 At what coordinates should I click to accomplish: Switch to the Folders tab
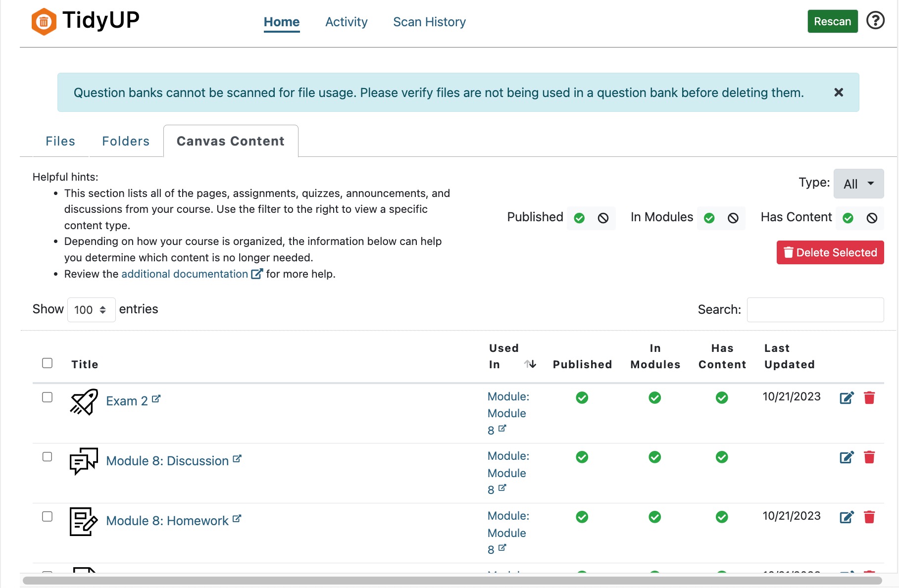pos(126,141)
